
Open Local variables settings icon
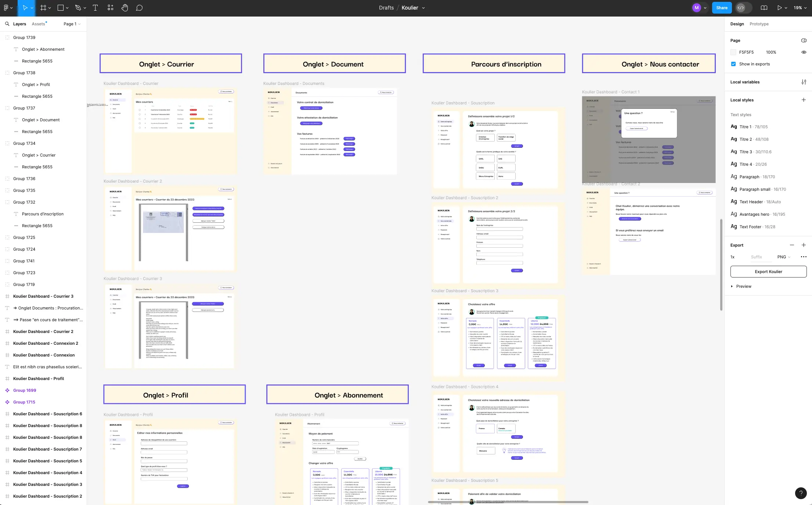(x=804, y=82)
